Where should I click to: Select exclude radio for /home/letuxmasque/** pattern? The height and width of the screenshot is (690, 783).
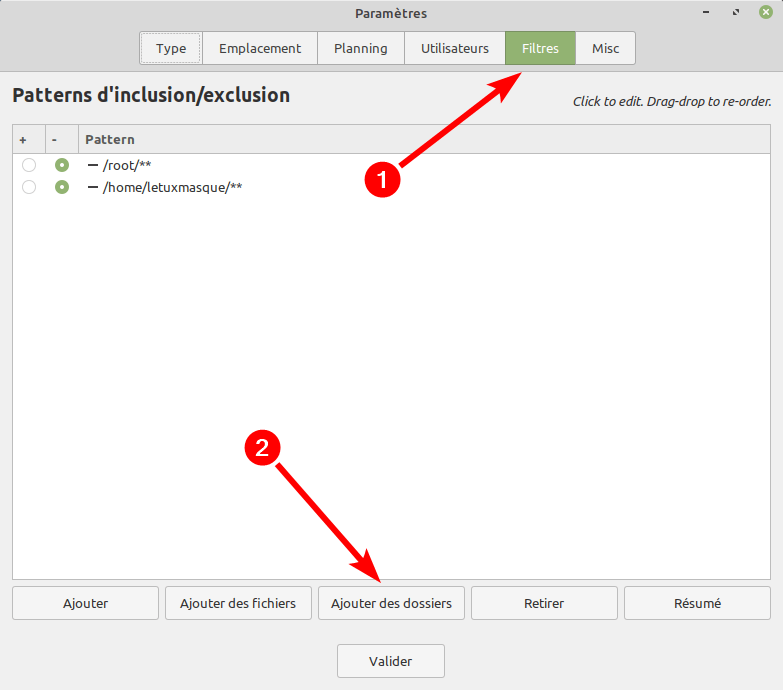click(x=62, y=187)
